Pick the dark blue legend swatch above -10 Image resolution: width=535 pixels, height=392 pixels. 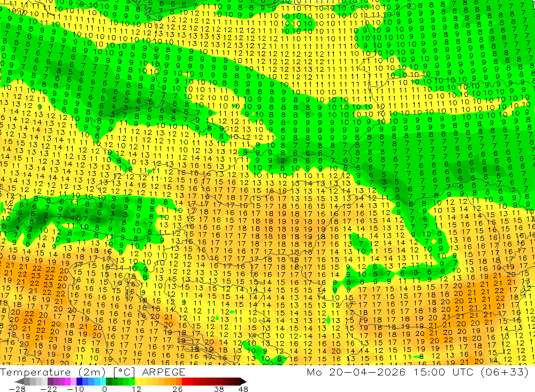click(79, 382)
